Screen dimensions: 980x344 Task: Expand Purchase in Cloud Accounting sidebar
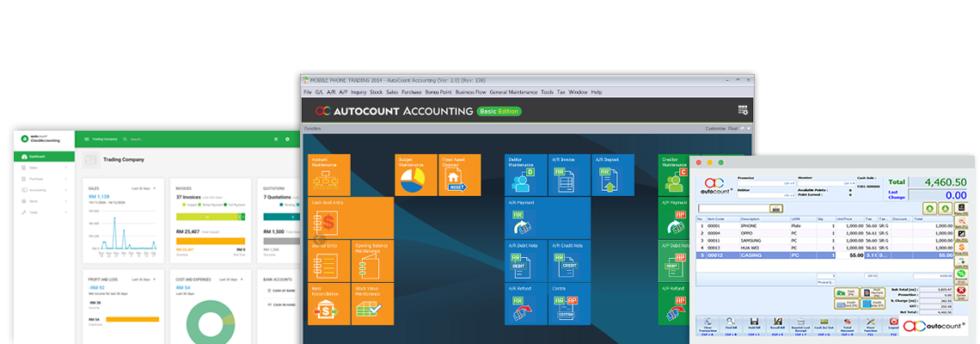click(44, 178)
